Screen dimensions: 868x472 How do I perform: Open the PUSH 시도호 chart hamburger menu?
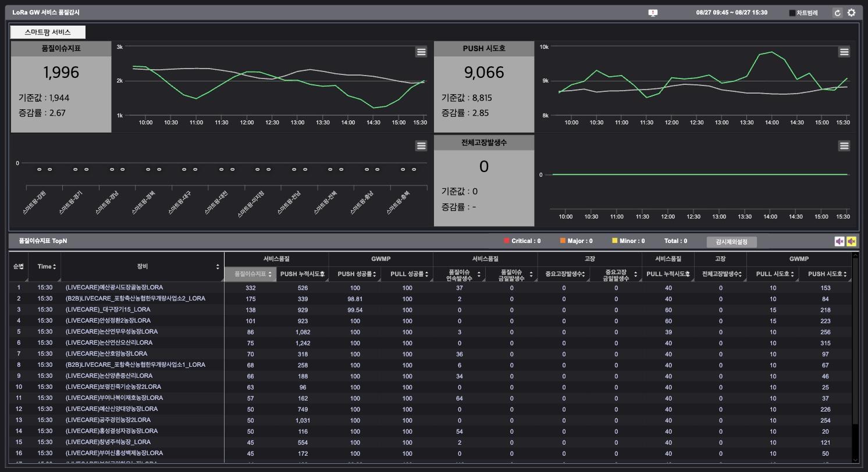[844, 52]
